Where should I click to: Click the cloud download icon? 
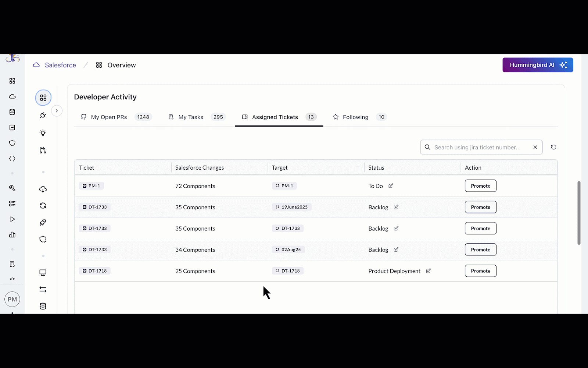[x=43, y=189]
